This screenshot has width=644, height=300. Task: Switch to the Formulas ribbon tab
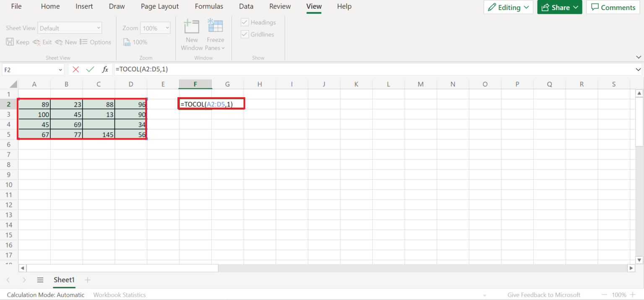(209, 6)
